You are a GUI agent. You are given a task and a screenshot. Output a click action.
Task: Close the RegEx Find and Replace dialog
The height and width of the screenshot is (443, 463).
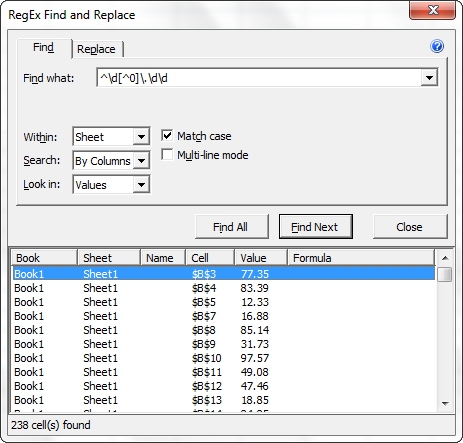pyautogui.click(x=432, y=11)
